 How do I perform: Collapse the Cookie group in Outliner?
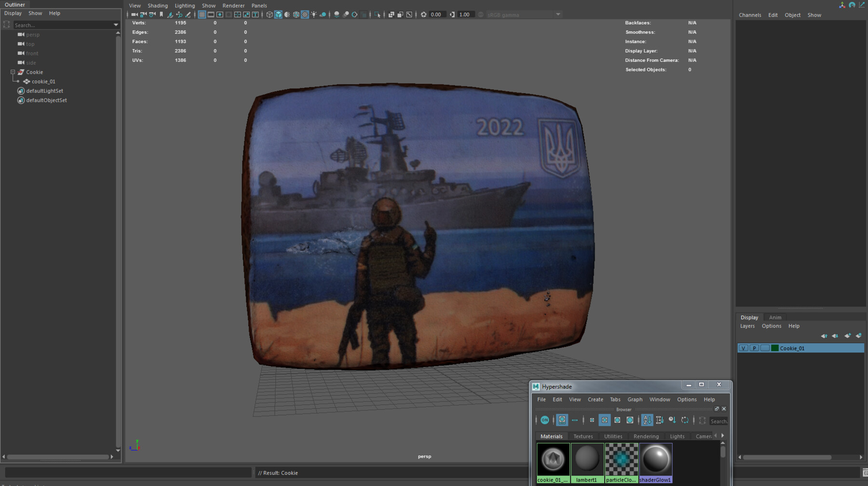13,72
